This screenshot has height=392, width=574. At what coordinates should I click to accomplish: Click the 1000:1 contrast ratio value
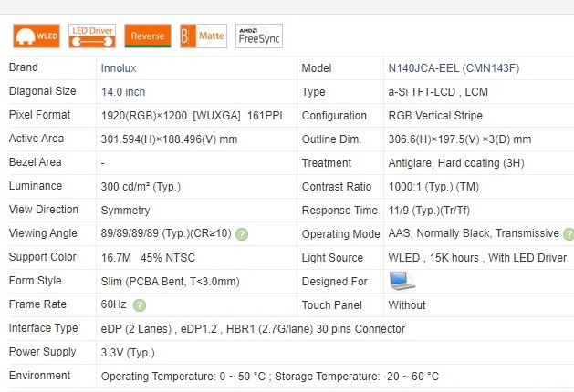point(433,187)
